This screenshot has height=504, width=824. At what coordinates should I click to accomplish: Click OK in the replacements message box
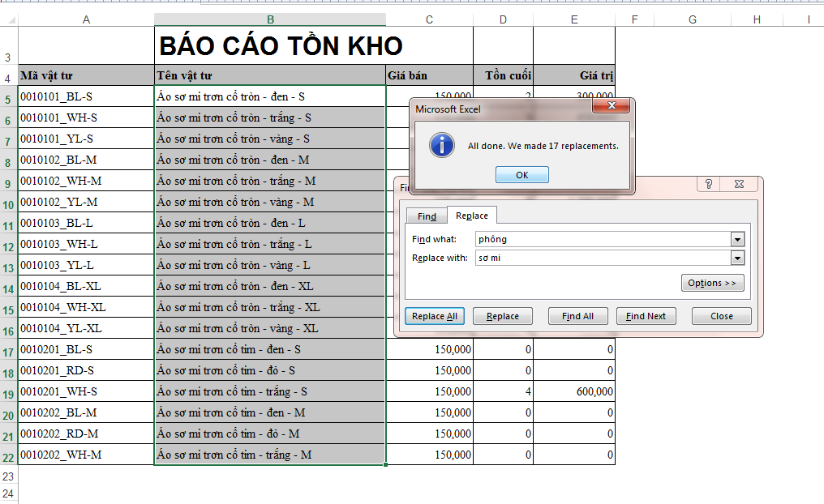[x=521, y=175]
